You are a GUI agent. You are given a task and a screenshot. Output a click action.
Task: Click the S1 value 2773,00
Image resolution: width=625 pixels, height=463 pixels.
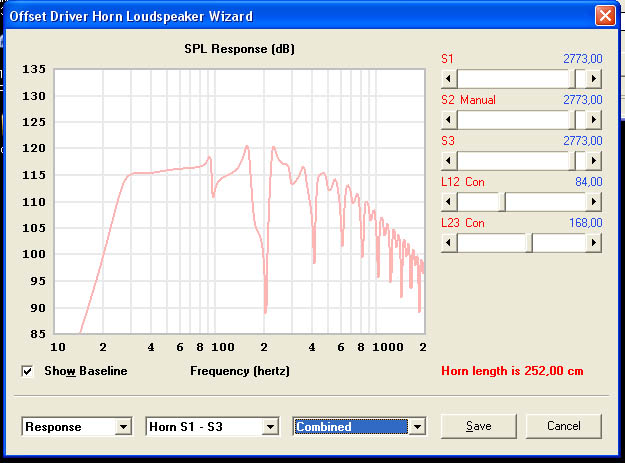point(582,59)
